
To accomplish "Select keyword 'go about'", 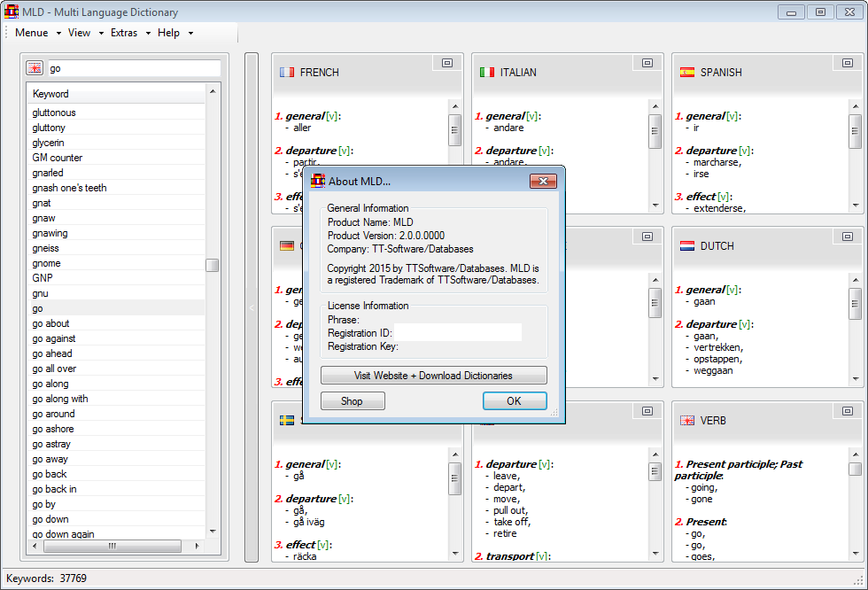I will pyautogui.click(x=116, y=323).
